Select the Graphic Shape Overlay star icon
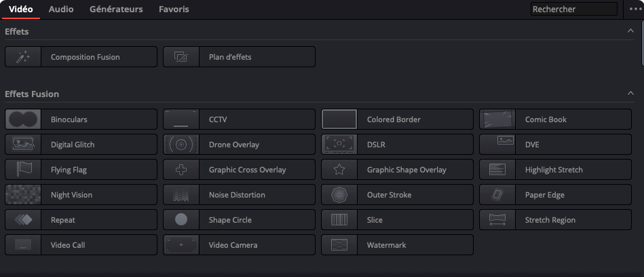The width and height of the screenshot is (644, 277). click(x=339, y=170)
